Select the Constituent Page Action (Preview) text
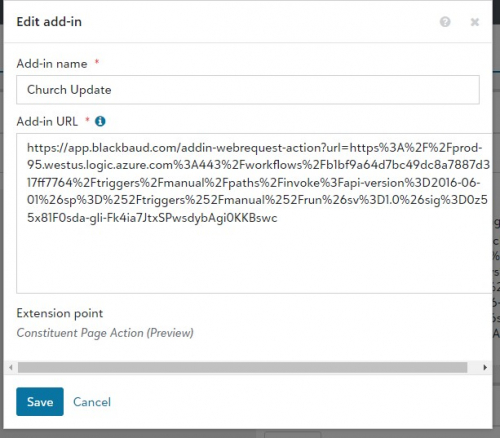Screen dimensions: 500x438 click(105, 333)
